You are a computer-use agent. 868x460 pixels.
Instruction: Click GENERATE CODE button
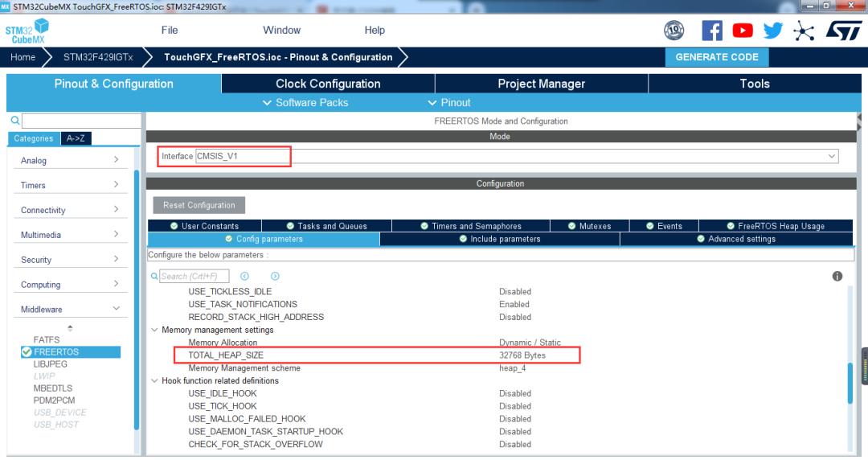716,57
